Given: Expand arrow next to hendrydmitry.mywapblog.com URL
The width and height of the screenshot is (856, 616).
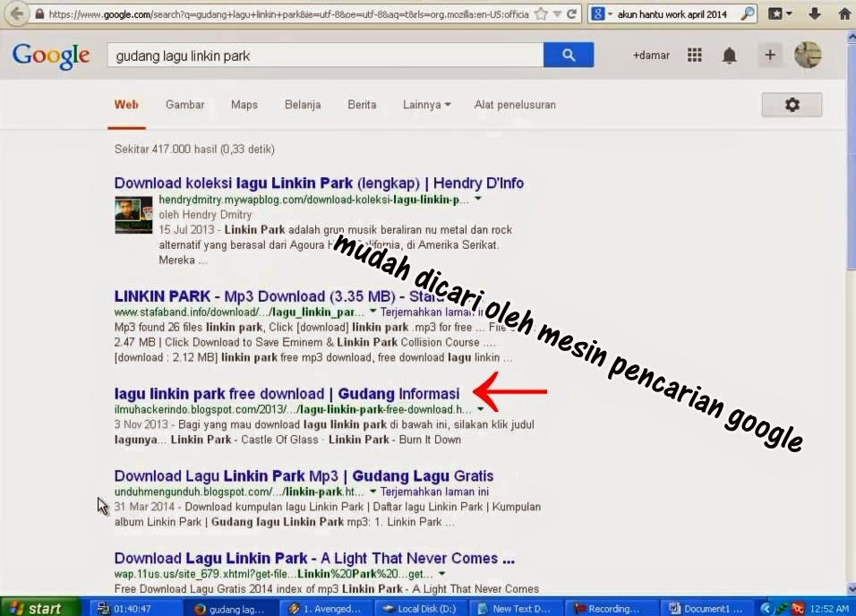Looking at the screenshot, I should [x=478, y=199].
